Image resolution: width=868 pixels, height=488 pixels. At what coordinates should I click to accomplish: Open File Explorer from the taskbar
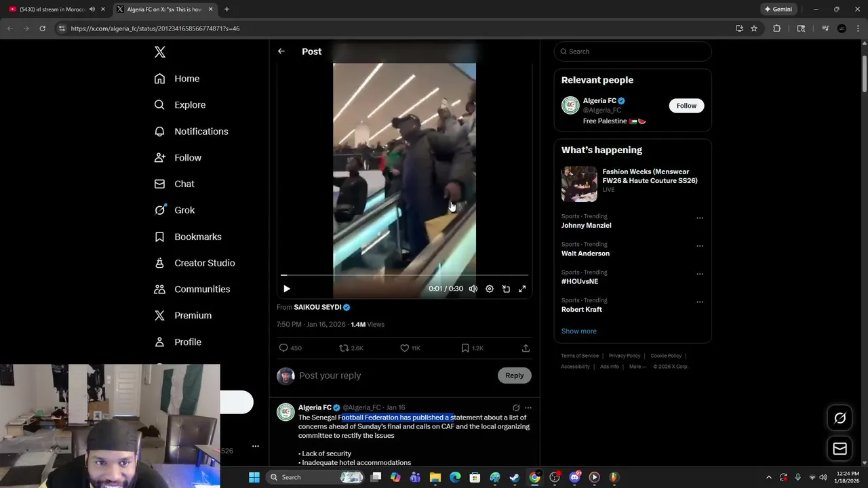[x=435, y=477]
